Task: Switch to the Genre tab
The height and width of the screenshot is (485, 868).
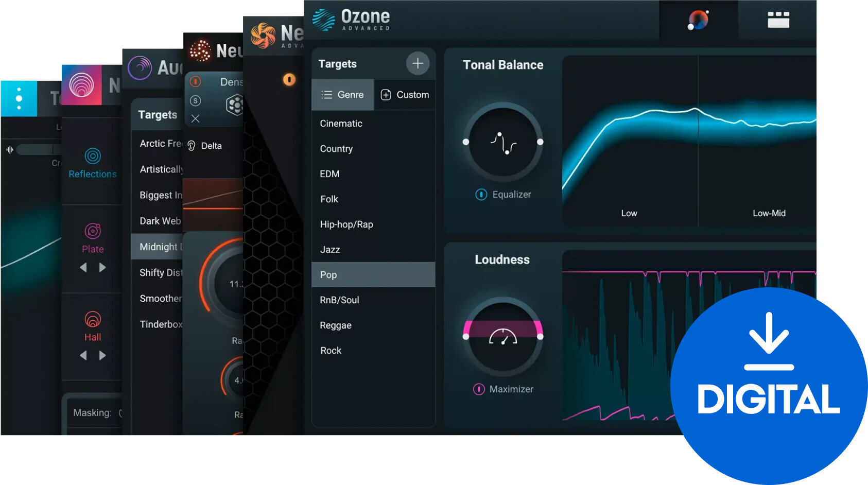Action: [x=343, y=94]
